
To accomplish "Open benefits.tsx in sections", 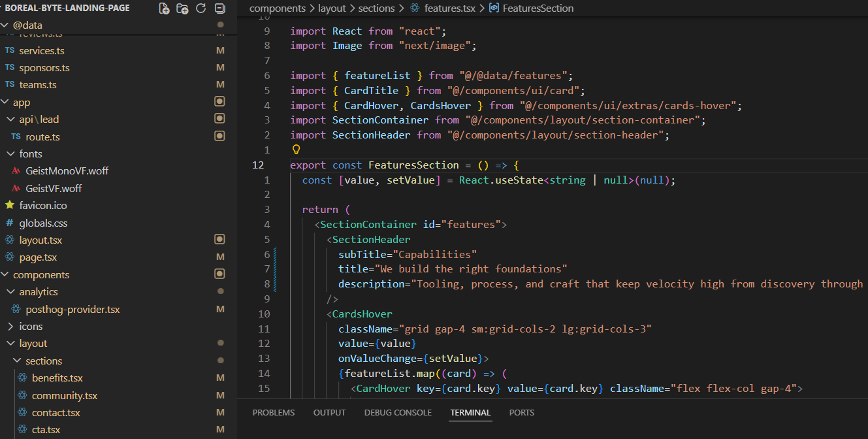I will click(57, 378).
